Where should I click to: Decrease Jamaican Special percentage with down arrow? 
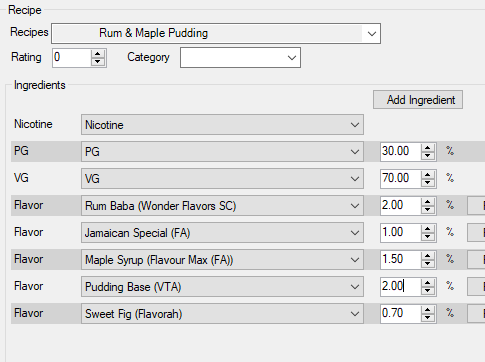(x=428, y=236)
